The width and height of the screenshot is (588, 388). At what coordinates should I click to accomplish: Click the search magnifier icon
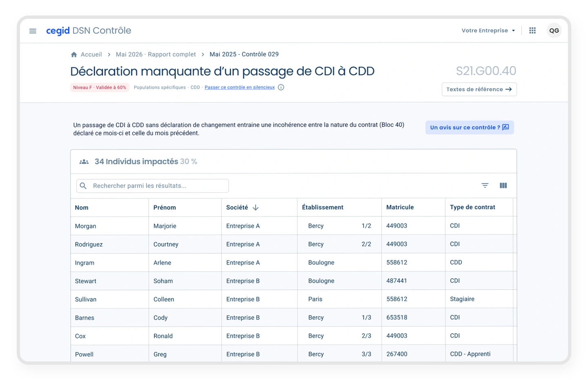tap(83, 186)
